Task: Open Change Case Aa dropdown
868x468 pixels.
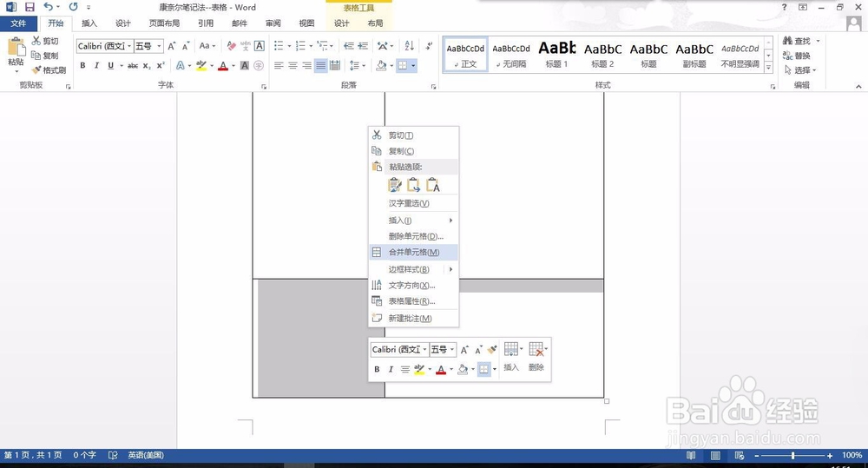Action: (207, 46)
